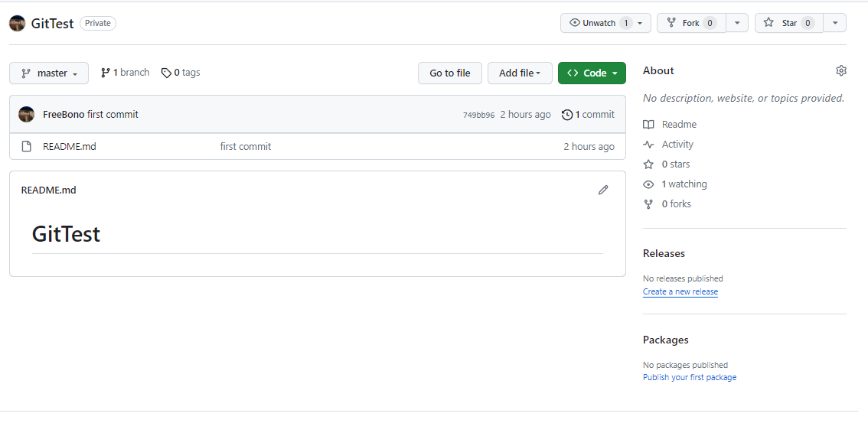Click the Go to file button
The image size is (868, 423).
(x=450, y=73)
